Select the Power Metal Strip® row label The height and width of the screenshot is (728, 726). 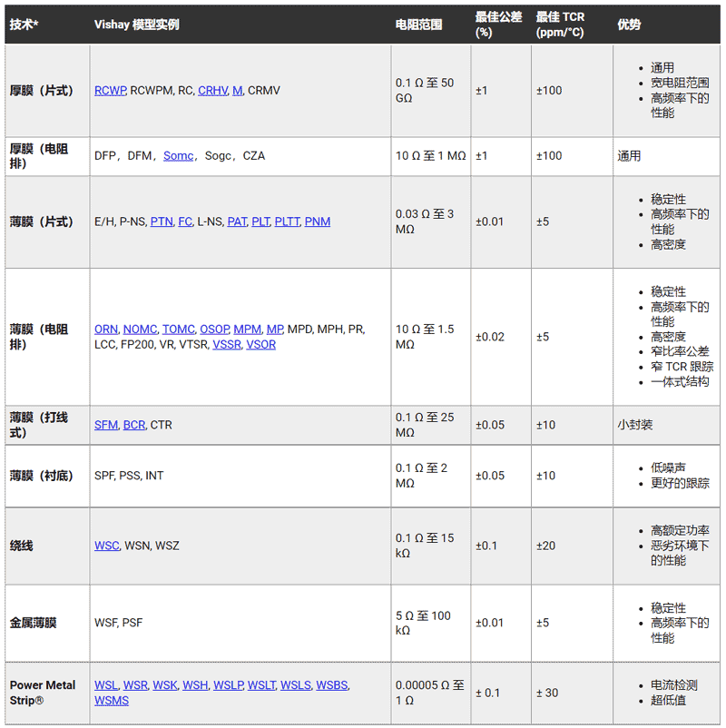(43, 693)
